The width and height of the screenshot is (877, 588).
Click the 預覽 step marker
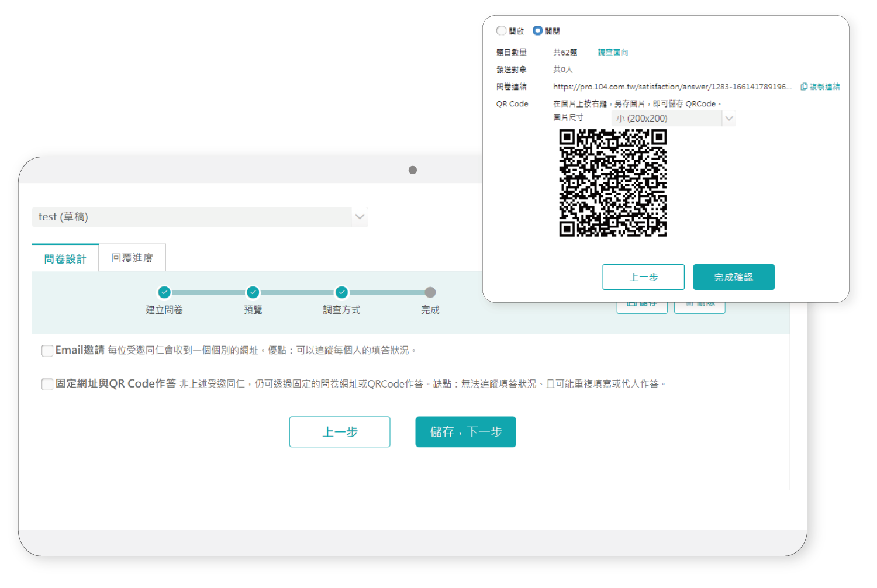click(x=253, y=292)
